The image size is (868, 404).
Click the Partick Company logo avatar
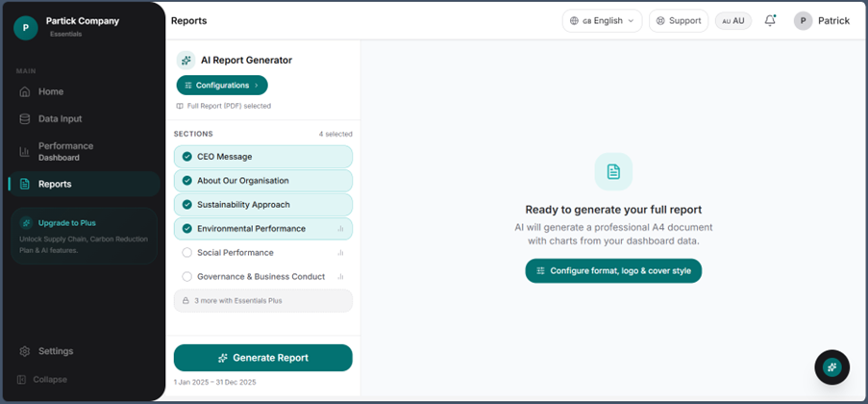[25, 28]
